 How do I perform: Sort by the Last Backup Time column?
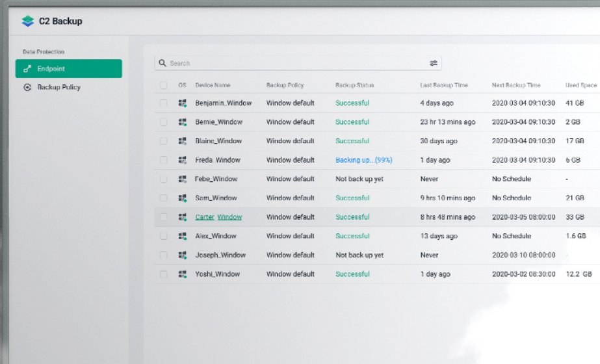[443, 85]
